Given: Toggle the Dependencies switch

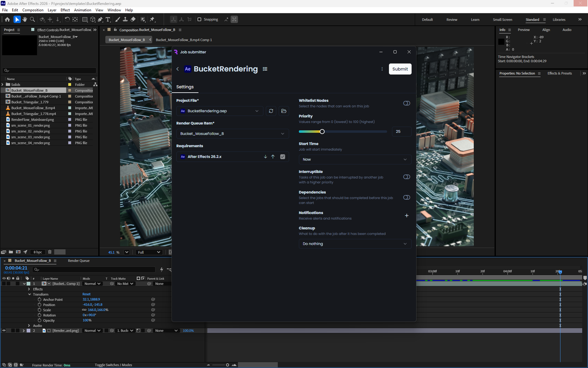Looking at the screenshot, I should pyautogui.click(x=407, y=197).
